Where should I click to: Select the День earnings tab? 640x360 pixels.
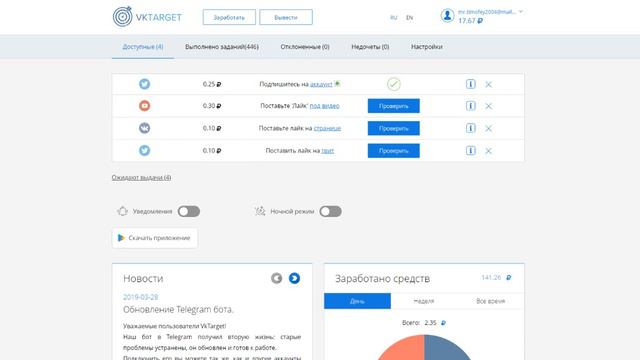358,301
